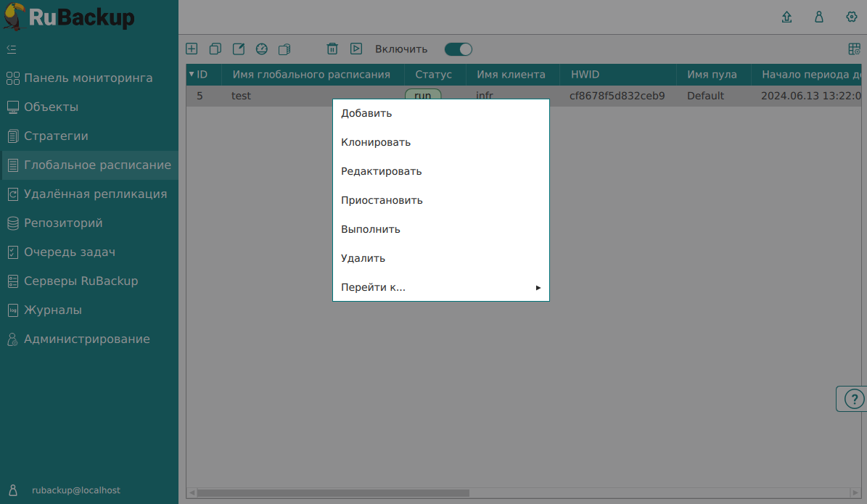Click the clone schedule toolbar icon

215,49
